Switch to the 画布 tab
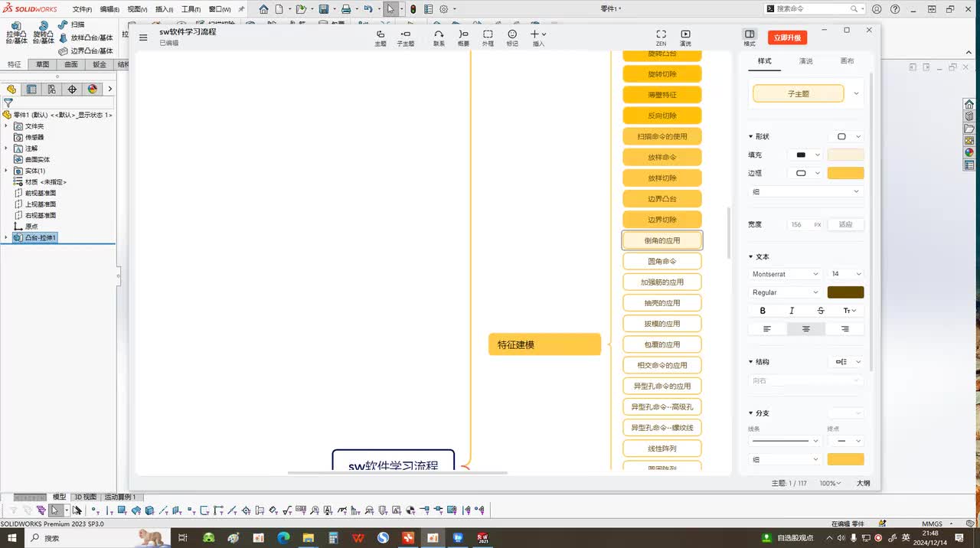 tap(847, 61)
